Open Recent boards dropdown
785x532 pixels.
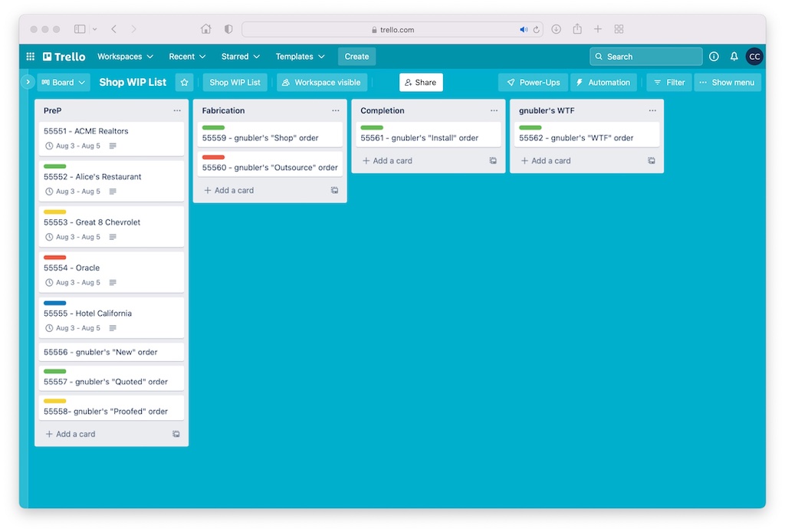pyautogui.click(x=187, y=57)
